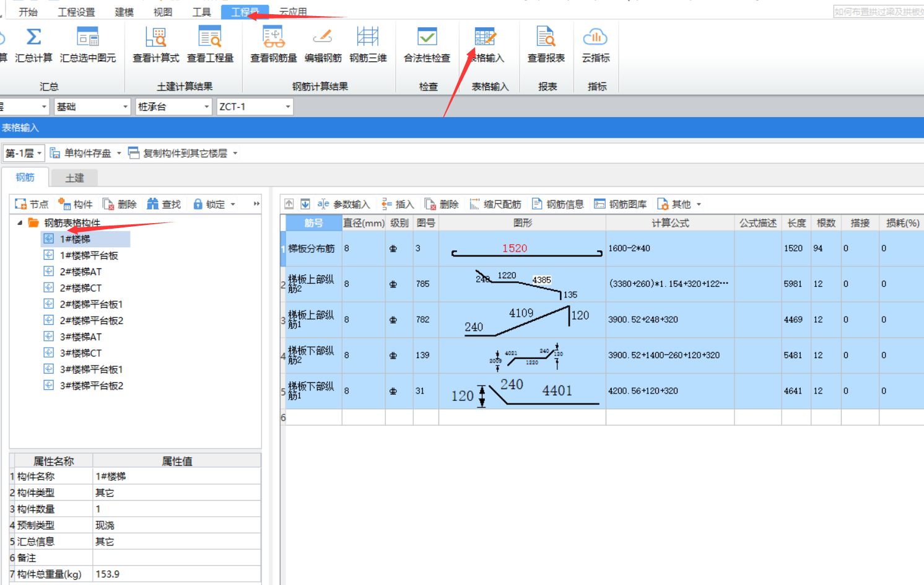Click 缩尺配筋 button
The width and height of the screenshot is (924, 585).
(495, 204)
